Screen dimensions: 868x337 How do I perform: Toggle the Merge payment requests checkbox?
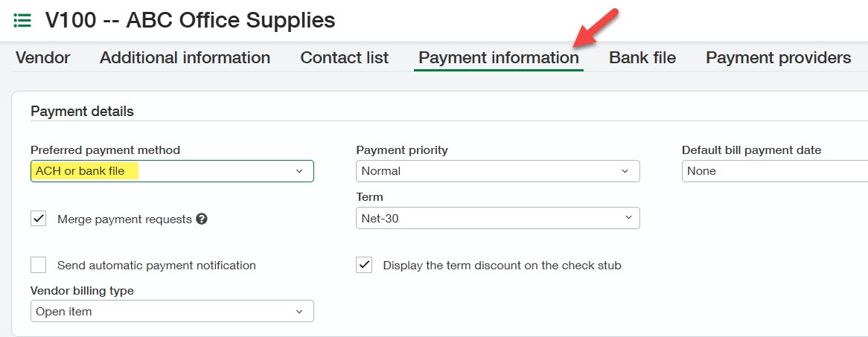tap(39, 219)
